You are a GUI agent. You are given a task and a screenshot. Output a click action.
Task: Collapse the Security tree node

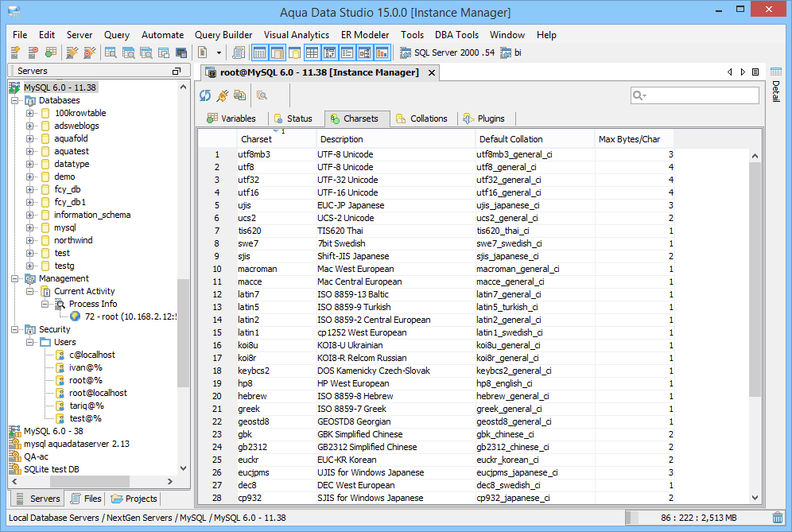(x=14, y=329)
